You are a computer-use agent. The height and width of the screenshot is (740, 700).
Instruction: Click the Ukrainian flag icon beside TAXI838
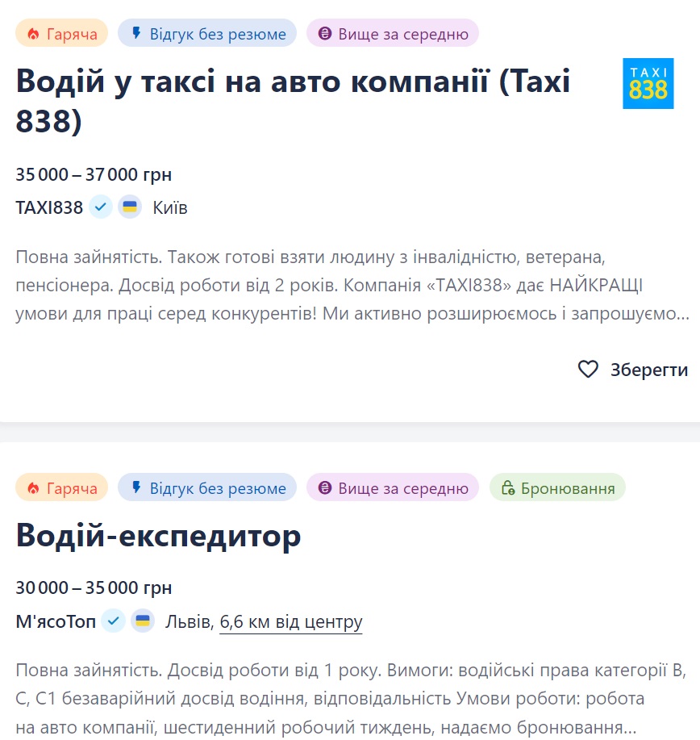point(131,207)
